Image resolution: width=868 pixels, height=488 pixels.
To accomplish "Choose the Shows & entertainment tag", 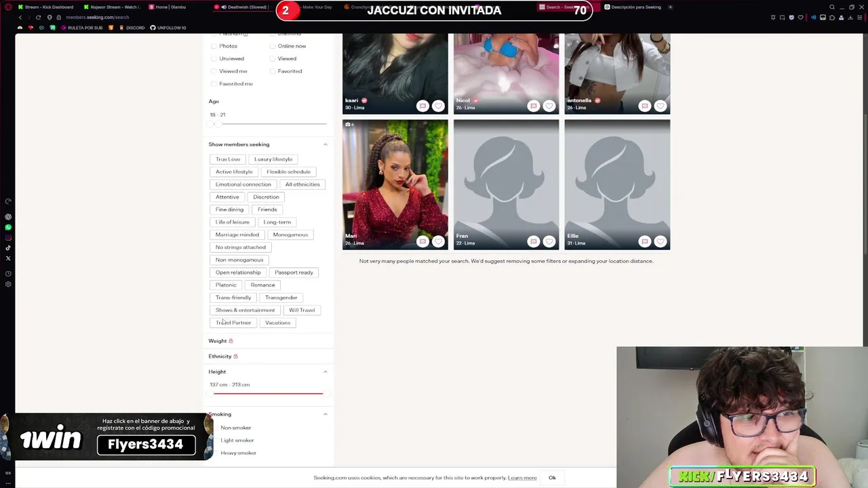I will pos(245,310).
